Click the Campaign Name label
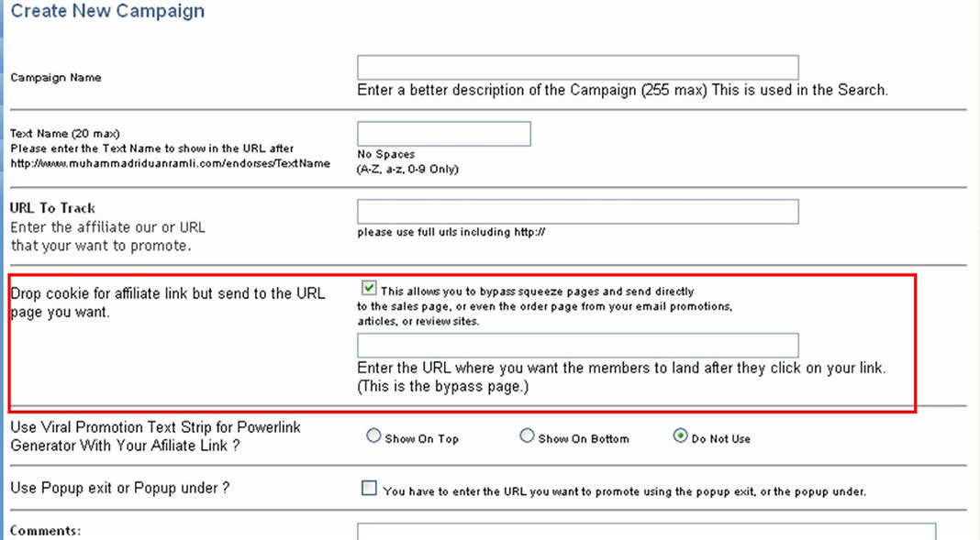Screen dimensions: 980x540 click(56, 77)
